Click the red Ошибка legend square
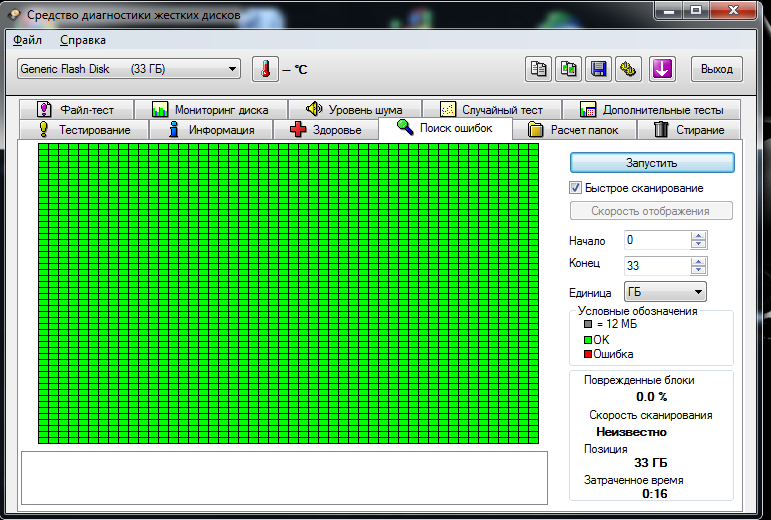The height and width of the screenshot is (520, 771). point(588,354)
